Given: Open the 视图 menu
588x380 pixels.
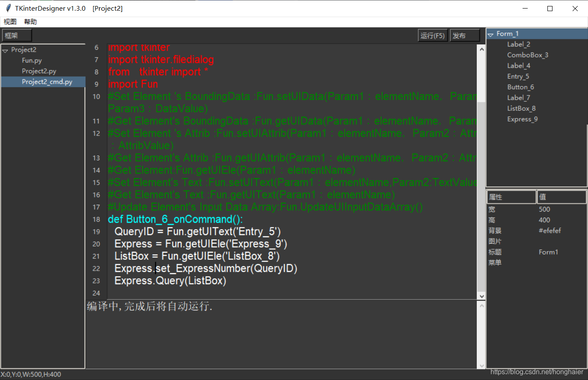Looking at the screenshot, I should coord(10,22).
